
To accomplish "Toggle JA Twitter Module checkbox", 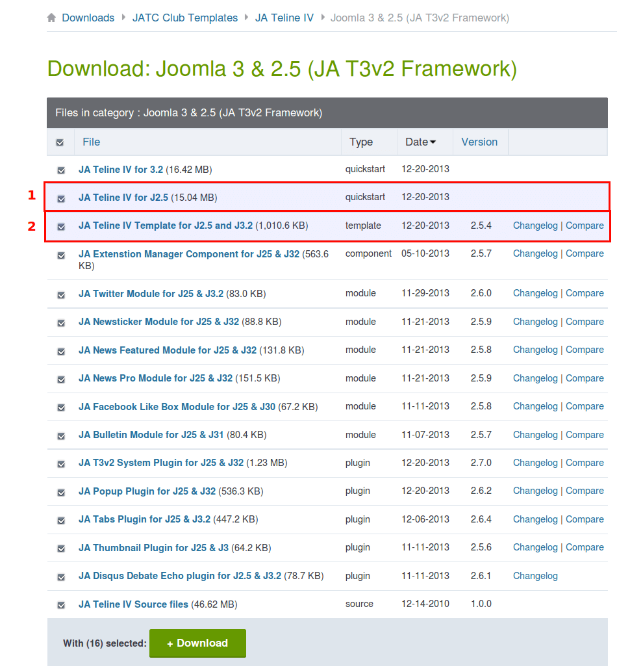I will (61, 295).
